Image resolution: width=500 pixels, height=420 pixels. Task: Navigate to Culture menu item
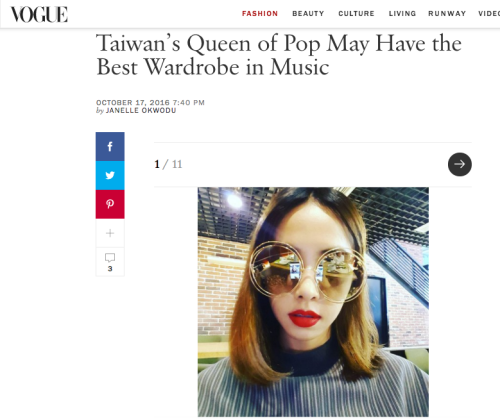tap(356, 14)
